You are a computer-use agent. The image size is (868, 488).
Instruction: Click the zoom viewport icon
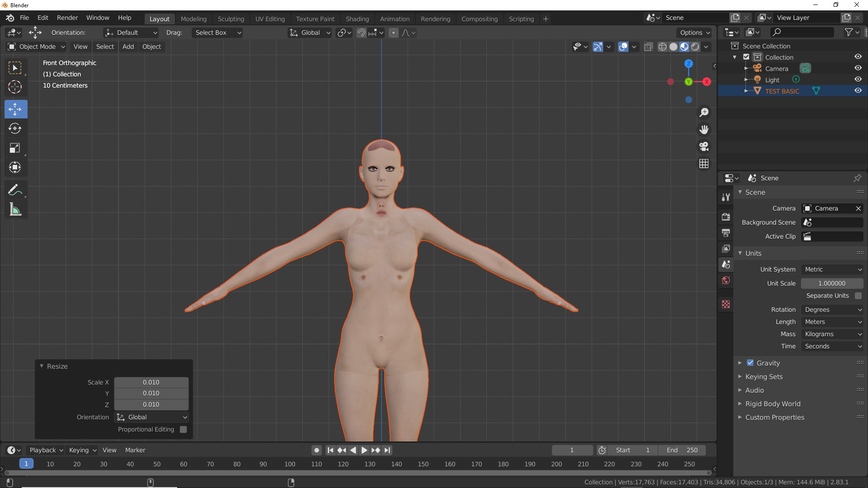[x=704, y=113]
